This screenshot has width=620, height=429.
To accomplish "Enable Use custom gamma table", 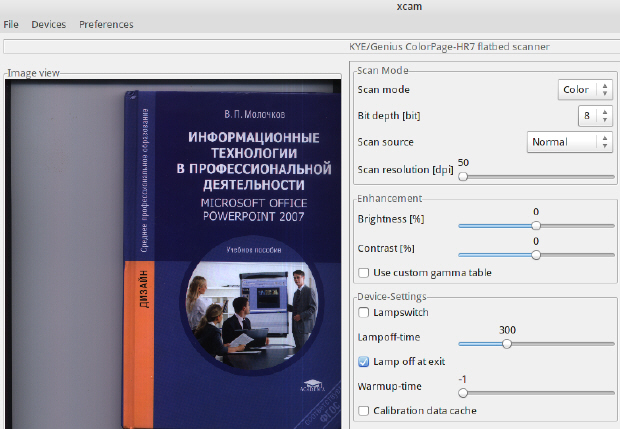I will (x=363, y=273).
